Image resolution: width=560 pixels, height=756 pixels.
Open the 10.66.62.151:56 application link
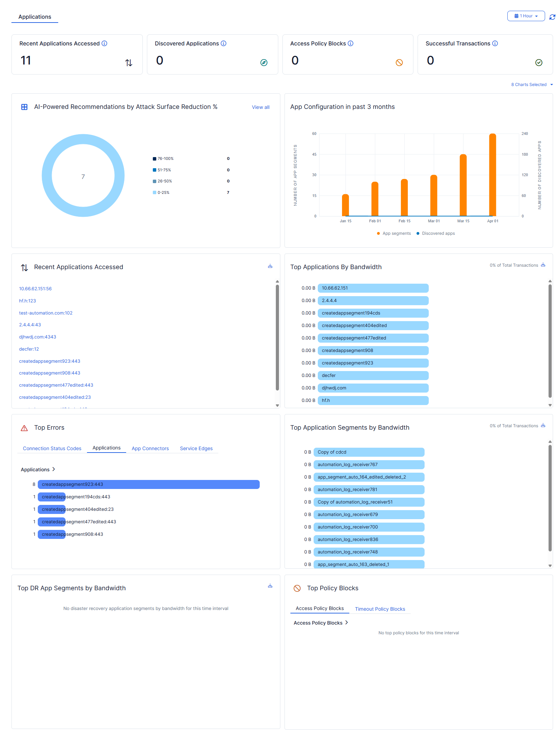[x=35, y=289]
